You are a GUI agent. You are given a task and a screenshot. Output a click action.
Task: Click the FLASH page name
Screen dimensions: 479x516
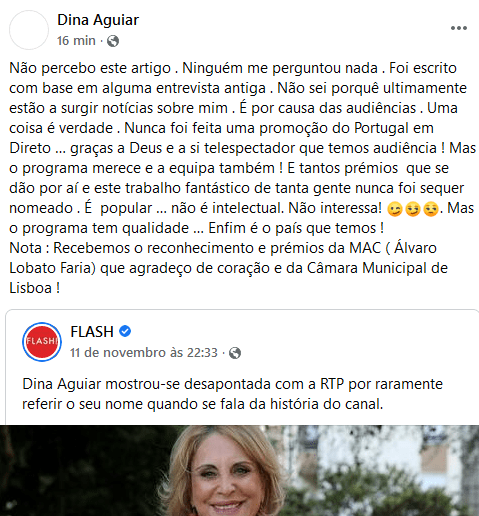[x=92, y=332]
